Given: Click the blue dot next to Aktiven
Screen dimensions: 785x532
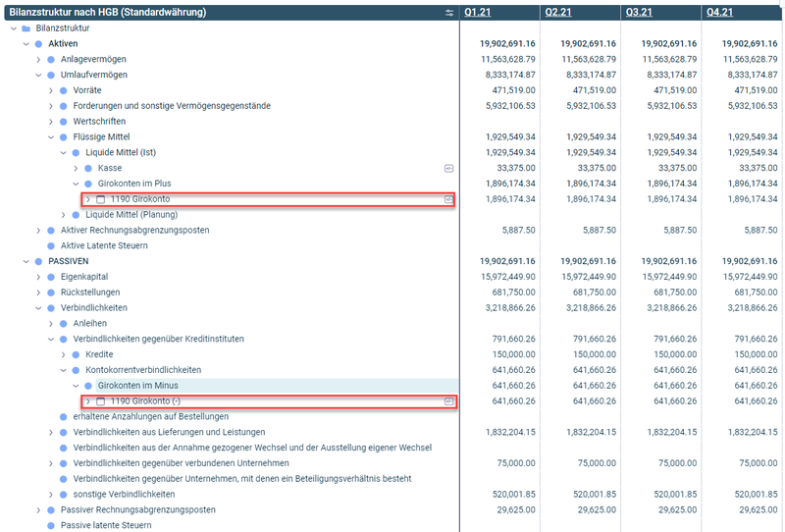Looking at the screenshot, I should coord(39,44).
